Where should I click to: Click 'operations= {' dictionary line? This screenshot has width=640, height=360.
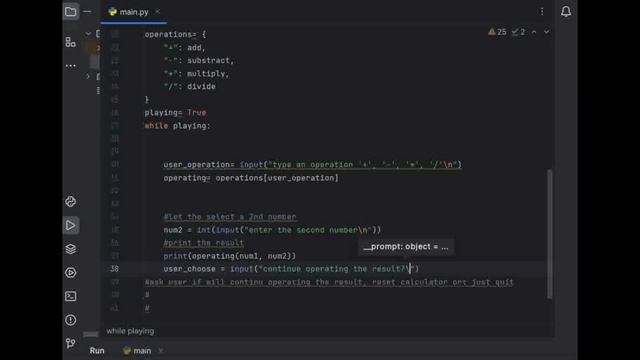click(175, 35)
